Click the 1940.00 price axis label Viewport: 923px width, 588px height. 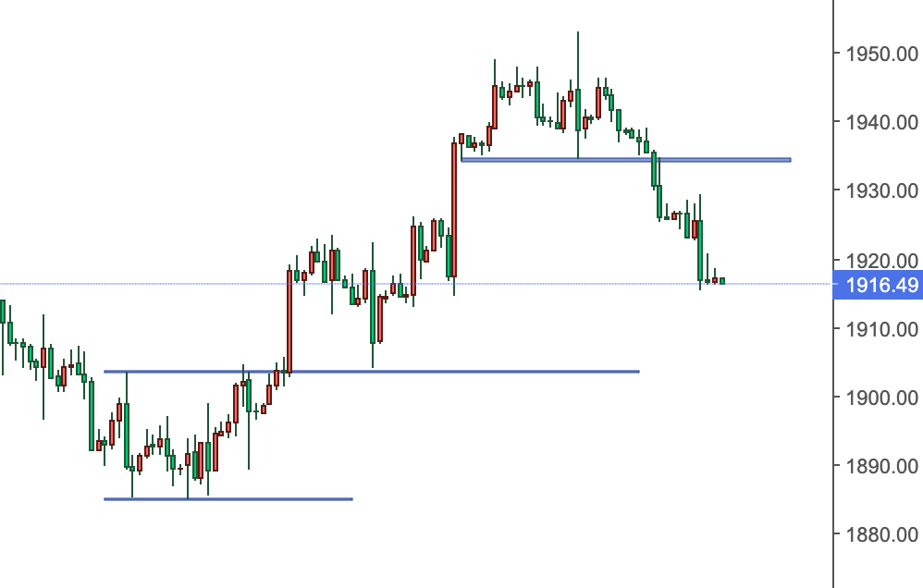(x=876, y=122)
